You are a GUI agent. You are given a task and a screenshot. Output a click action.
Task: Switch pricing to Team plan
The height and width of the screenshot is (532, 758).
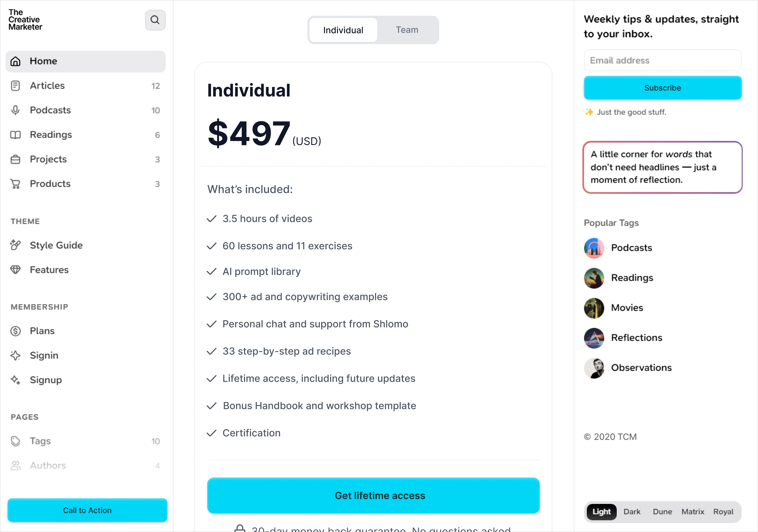coord(407,30)
